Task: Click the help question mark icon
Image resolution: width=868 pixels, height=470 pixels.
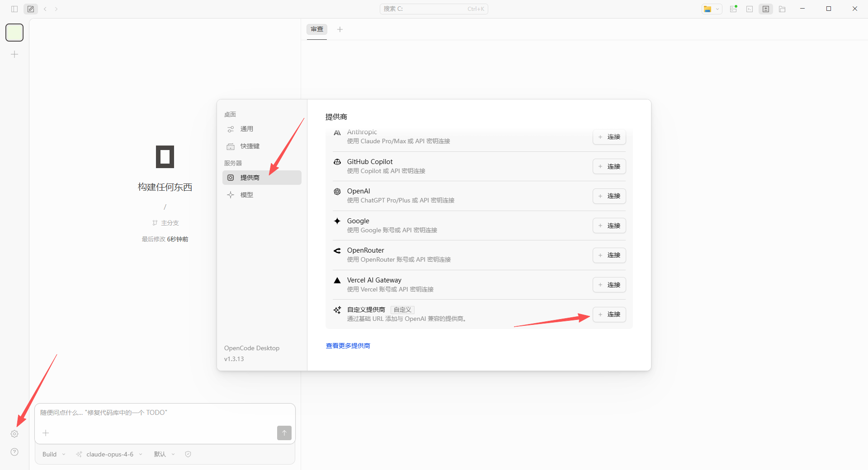Action: click(14, 452)
